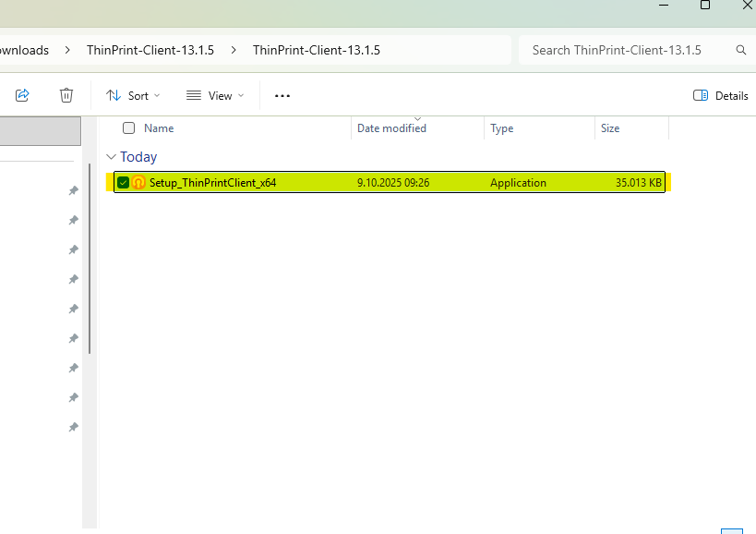Screen dimensions: 756x534
Task: Click the Type column header
Action: (501, 128)
